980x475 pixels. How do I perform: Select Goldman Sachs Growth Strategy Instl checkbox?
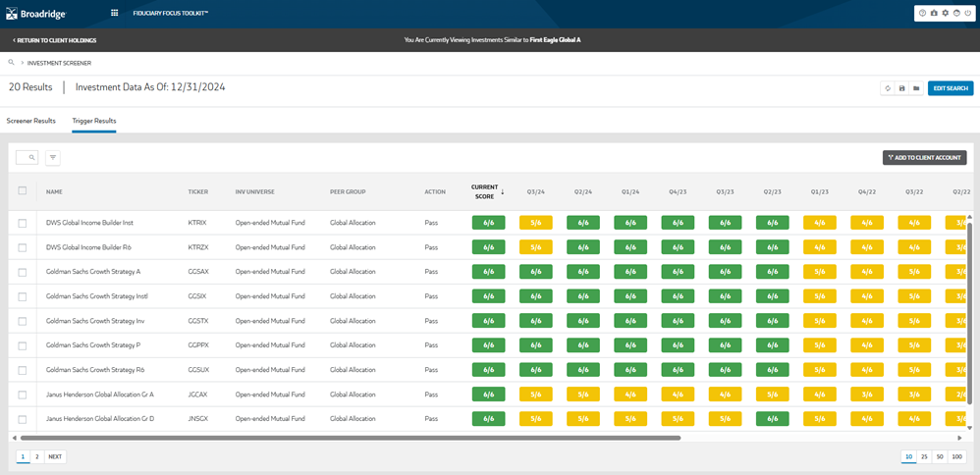pyautogui.click(x=23, y=296)
